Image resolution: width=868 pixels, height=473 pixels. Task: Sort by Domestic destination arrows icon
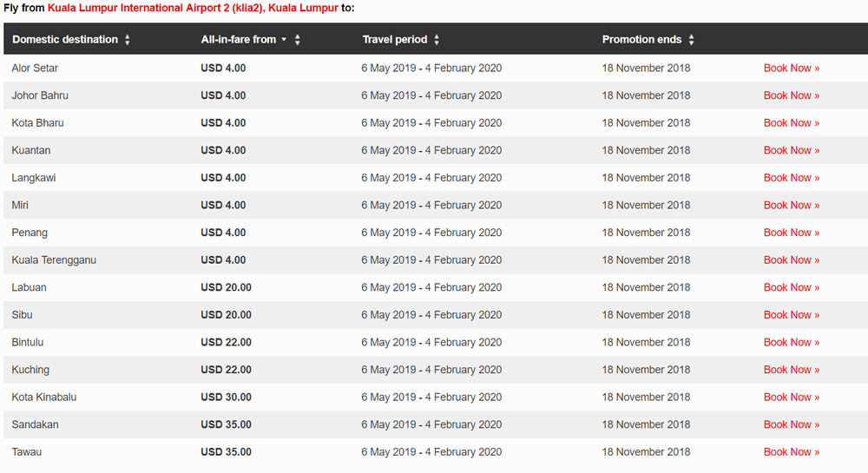(x=128, y=39)
